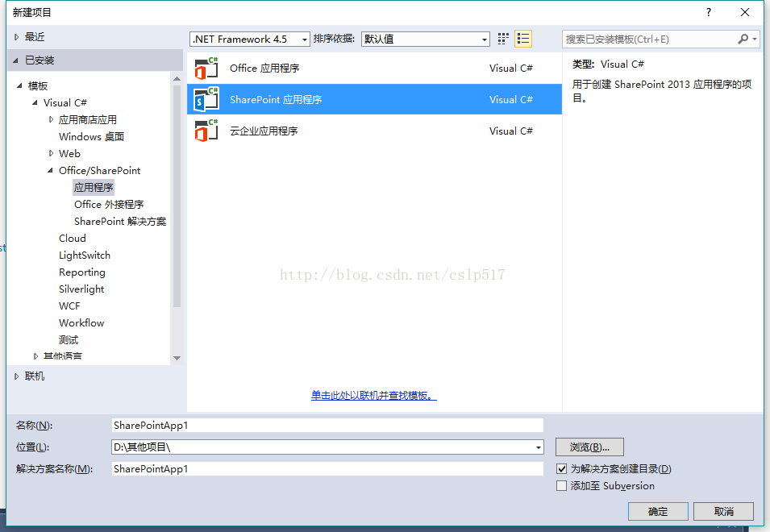Expand the 应用商店应用 tree node

(51, 119)
